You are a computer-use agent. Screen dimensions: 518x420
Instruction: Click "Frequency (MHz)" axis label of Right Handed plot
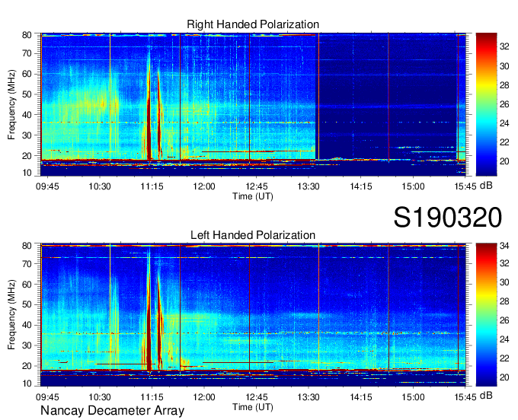[x=11, y=104]
